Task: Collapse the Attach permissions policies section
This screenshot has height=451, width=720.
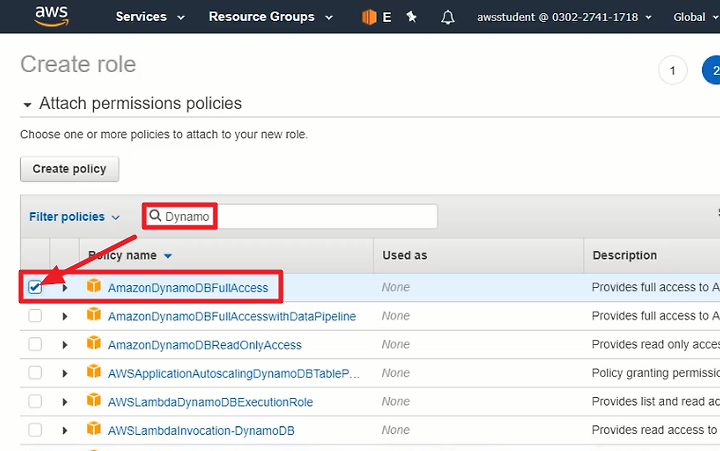Action: click(27, 105)
